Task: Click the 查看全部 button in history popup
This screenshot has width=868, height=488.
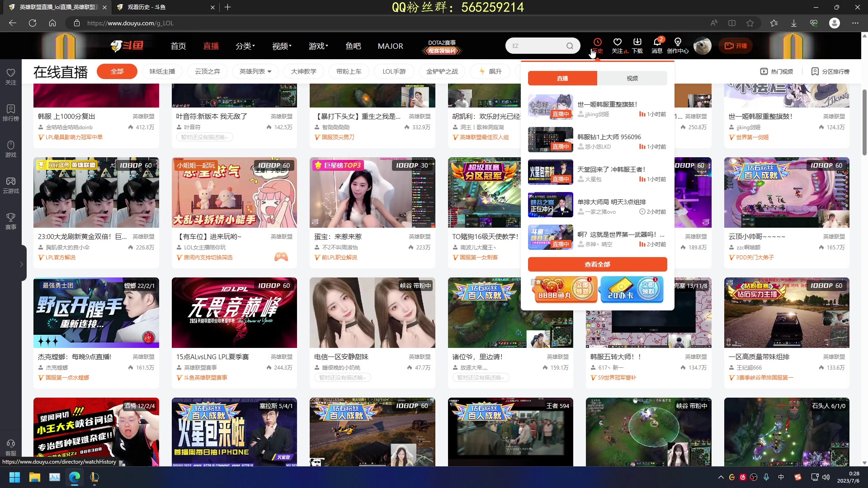Action: coord(597,264)
